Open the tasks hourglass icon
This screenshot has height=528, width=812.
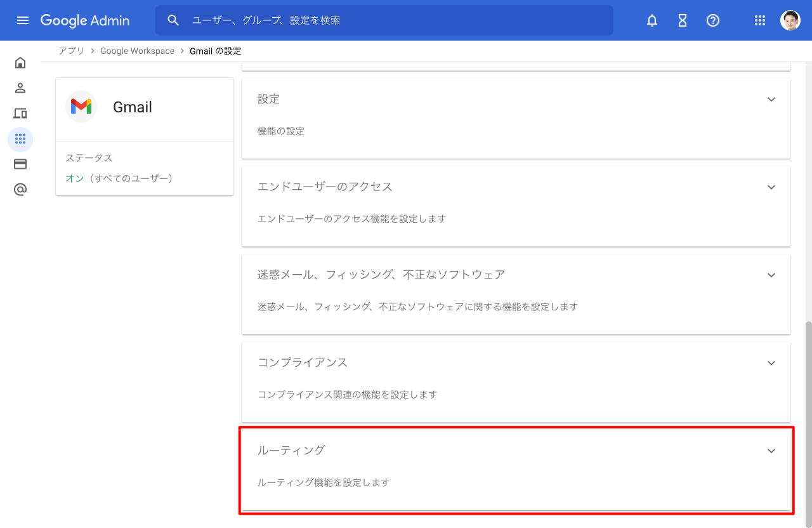683,20
